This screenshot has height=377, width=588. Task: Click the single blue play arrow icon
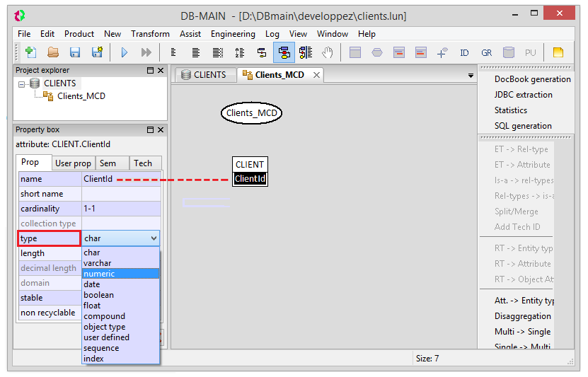(125, 52)
